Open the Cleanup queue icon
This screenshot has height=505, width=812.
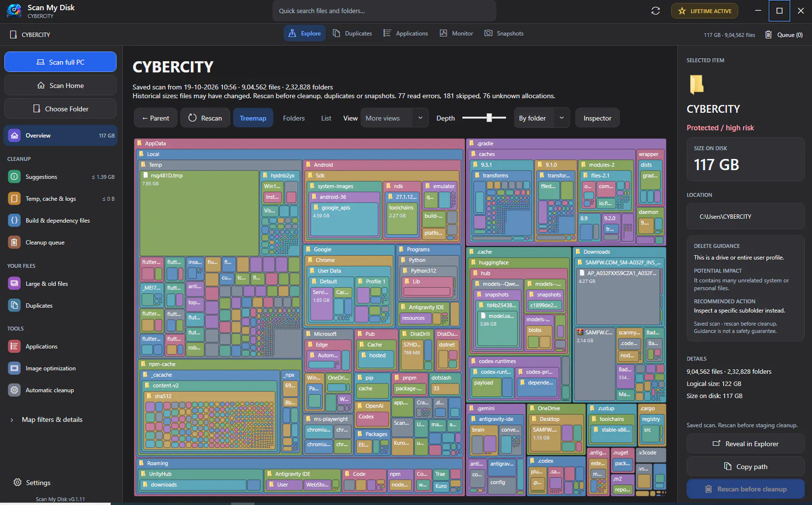15,243
